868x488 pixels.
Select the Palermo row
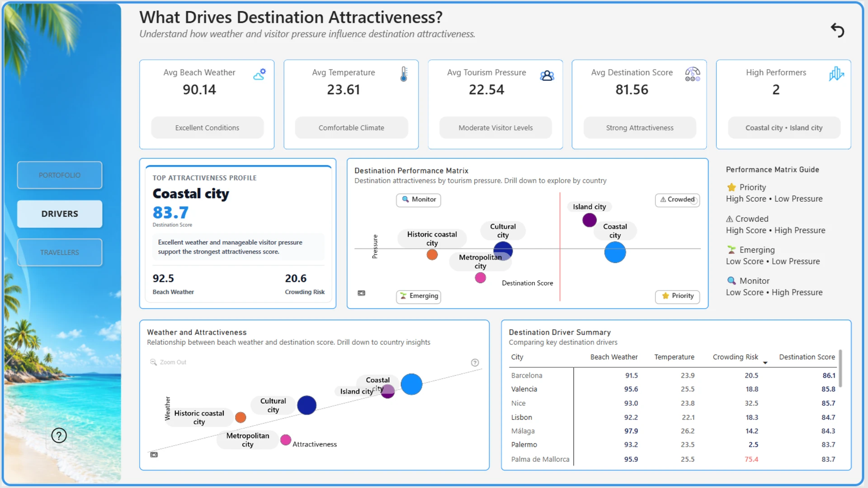[673, 445]
